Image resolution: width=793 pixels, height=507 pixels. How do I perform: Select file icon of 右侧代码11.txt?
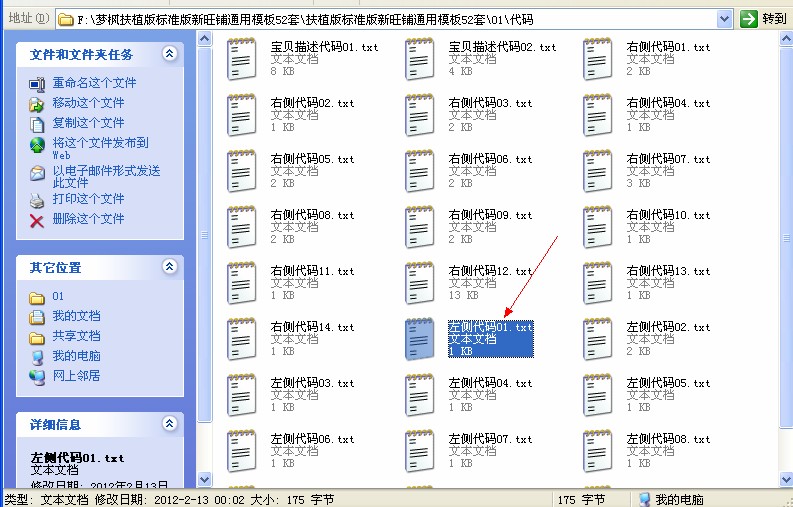pyautogui.click(x=241, y=283)
